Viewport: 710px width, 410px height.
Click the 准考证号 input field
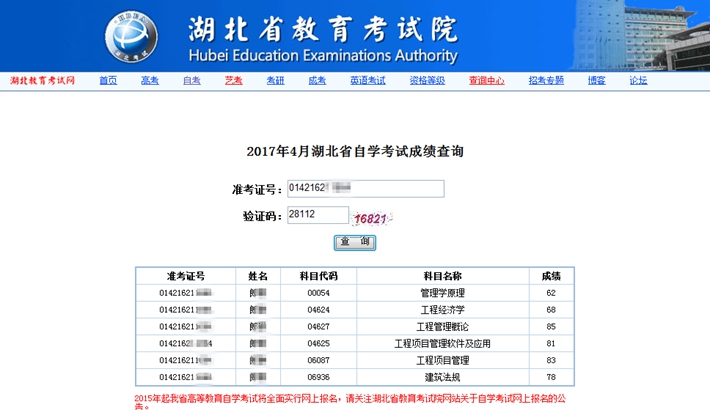click(365, 188)
